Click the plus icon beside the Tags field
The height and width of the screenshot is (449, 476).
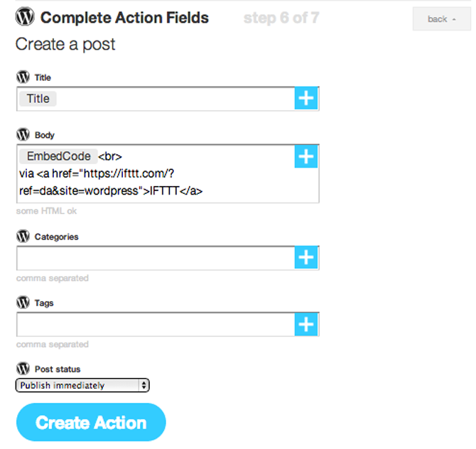click(306, 324)
